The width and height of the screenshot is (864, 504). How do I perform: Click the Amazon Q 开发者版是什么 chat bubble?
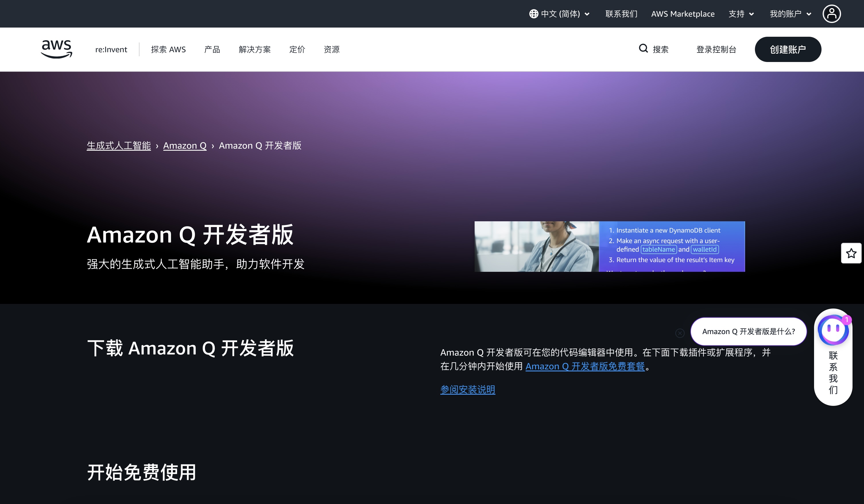tap(748, 332)
